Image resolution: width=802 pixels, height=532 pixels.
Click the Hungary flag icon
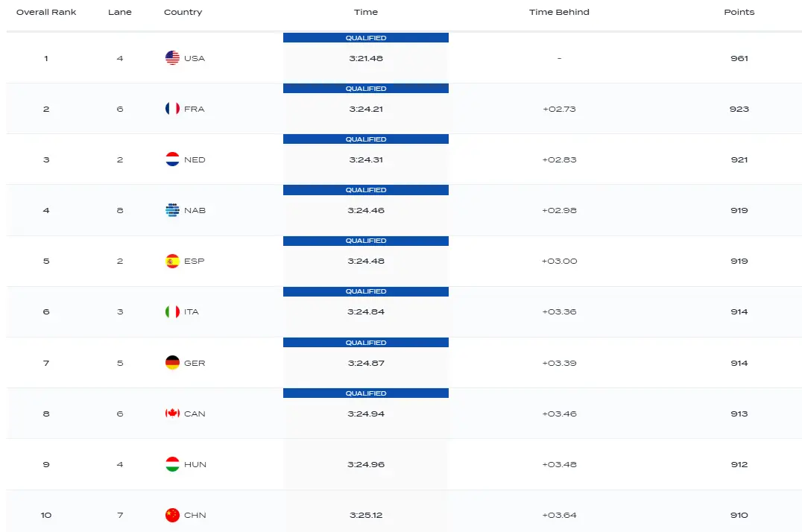(x=172, y=464)
